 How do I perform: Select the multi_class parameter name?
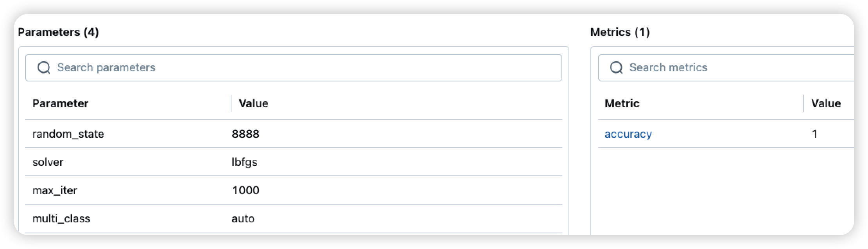click(61, 219)
